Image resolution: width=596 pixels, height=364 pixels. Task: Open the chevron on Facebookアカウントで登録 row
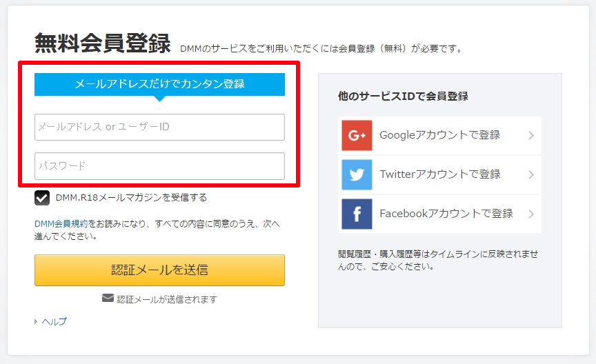531,214
